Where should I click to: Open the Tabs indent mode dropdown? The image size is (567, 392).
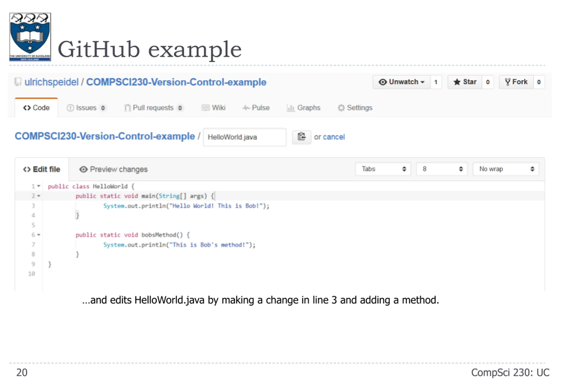(383, 169)
